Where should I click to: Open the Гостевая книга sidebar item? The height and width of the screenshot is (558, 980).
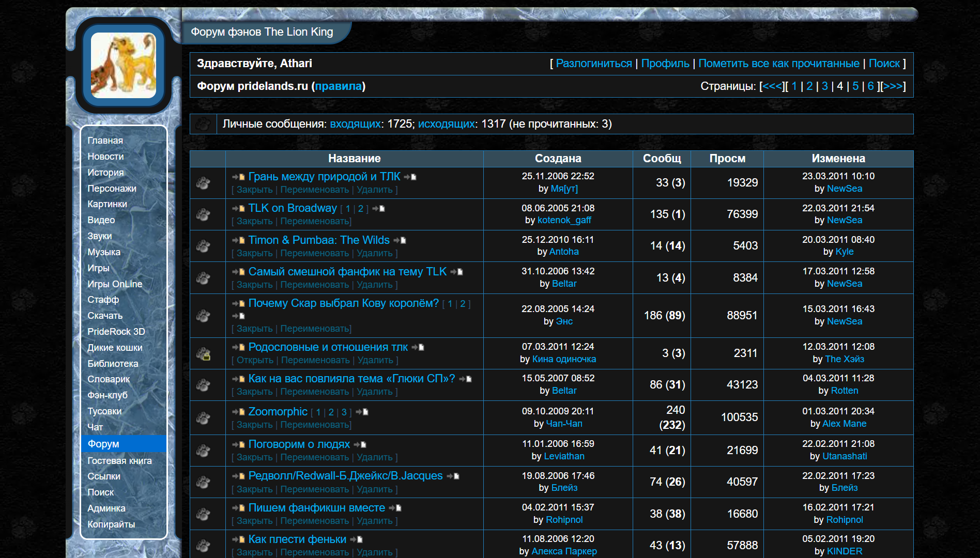coord(119,460)
